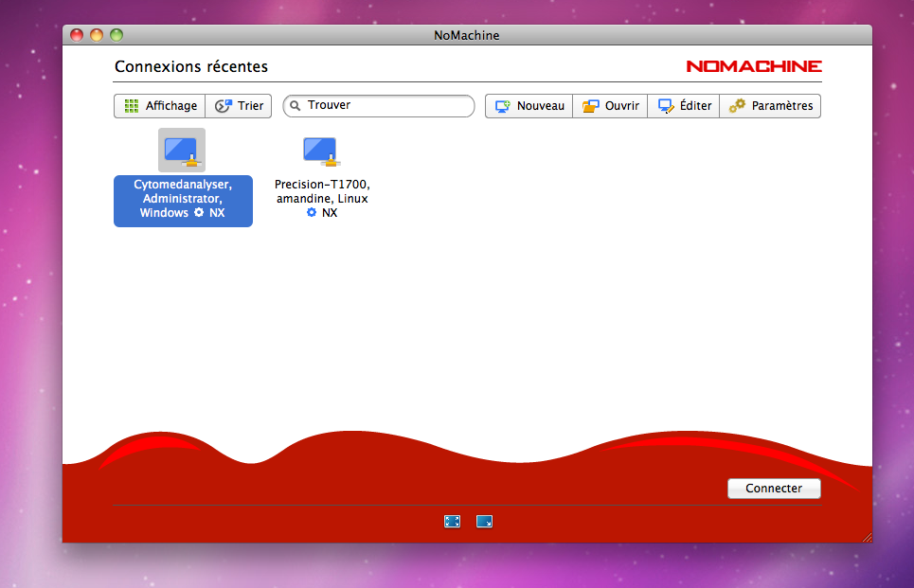Edit the connection with Éditer
Screen dimensions: 914x588
click(x=683, y=106)
